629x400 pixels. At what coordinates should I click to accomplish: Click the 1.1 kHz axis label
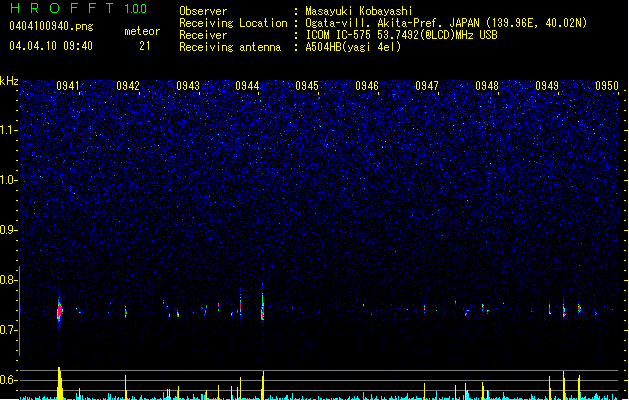click(8, 130)
